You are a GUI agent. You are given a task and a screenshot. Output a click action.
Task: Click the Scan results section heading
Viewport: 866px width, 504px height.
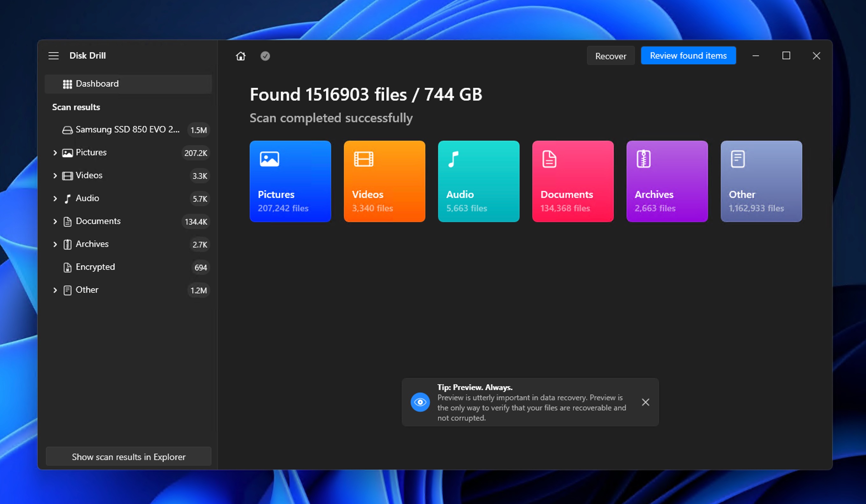coord(76,107)
